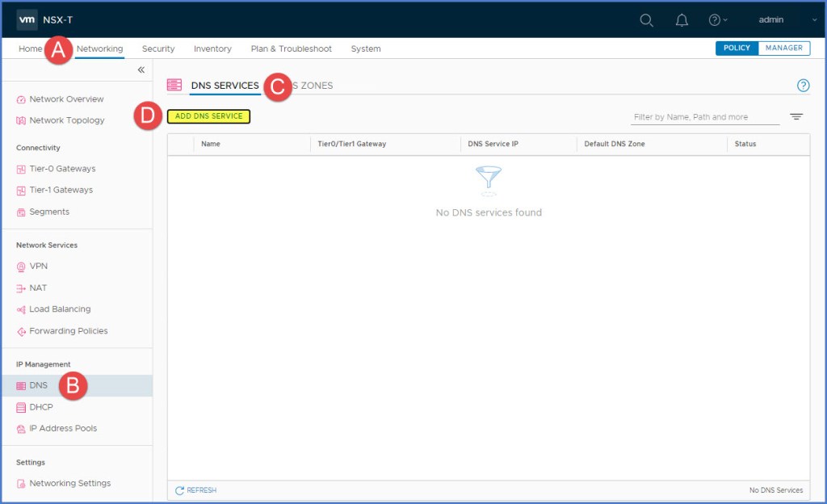Switch to MANAGER mode
This screenshot has width=827, height=504.
click(783, 48)
